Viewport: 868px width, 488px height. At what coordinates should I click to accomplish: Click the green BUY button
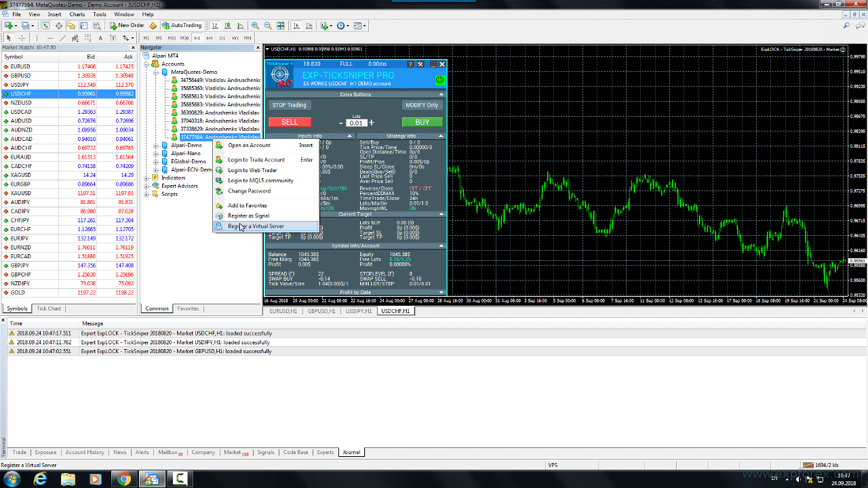point(422,122)
